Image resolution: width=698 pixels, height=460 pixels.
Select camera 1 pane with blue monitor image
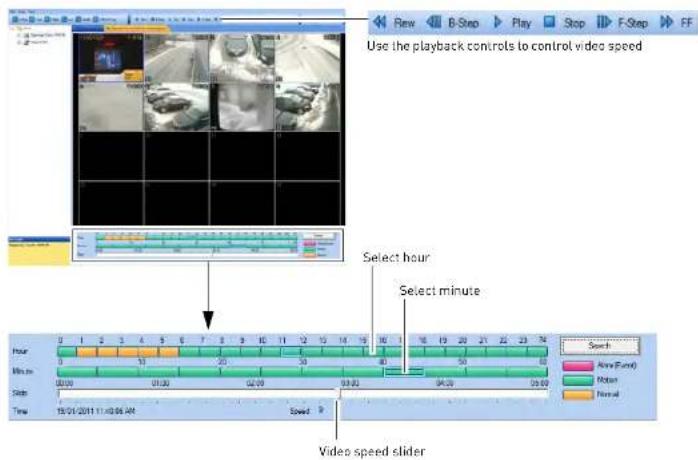[x=111, y=58]
